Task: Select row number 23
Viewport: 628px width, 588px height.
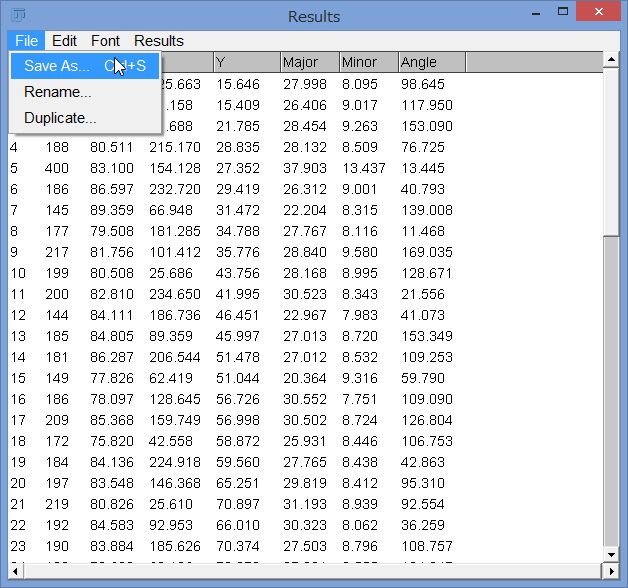Action: click(18, 546)
